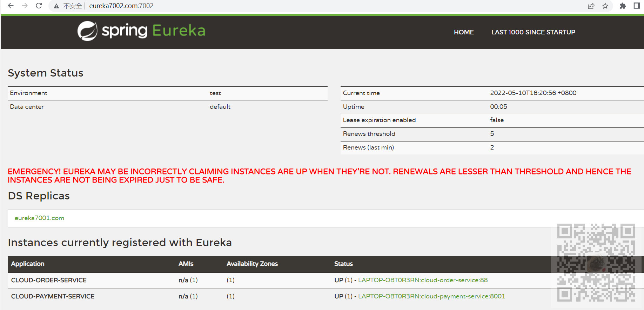Click the AMIs column header
644x310 pixels.
pyautogui.click(x=186, y=264)
